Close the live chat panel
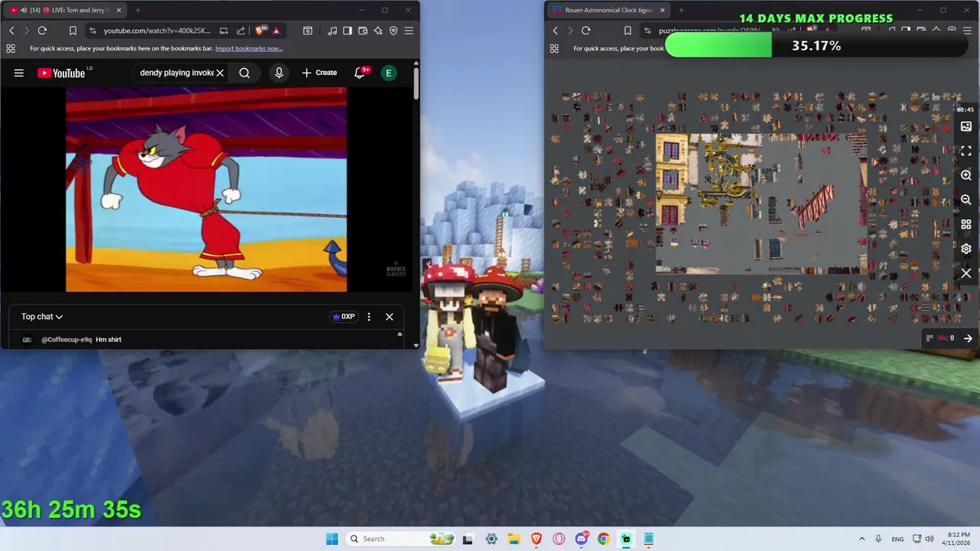980x551 pixels. (389, 317)
